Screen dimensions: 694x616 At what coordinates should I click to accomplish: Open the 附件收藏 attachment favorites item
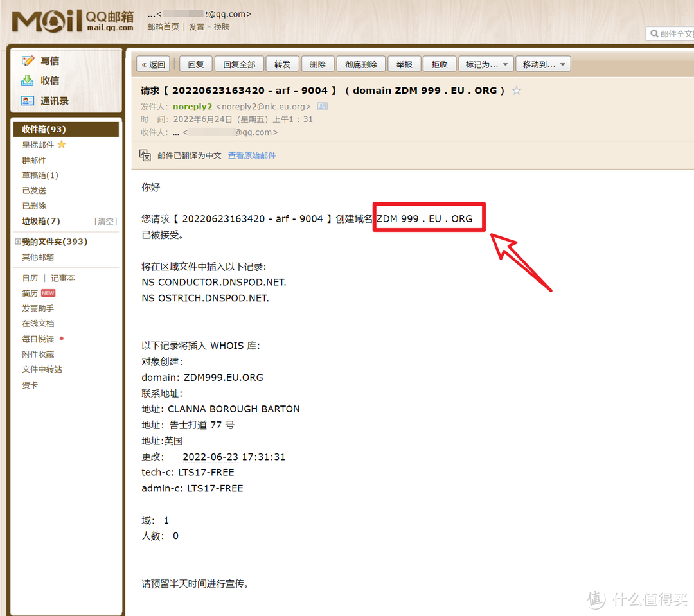tap(38, 355)
